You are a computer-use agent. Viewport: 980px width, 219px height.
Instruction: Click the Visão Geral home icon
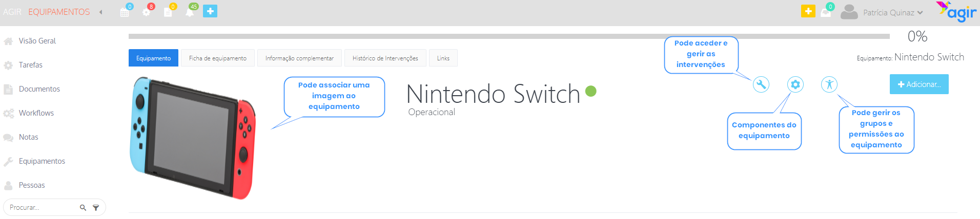pyautogui.click(x=8, y=41)
